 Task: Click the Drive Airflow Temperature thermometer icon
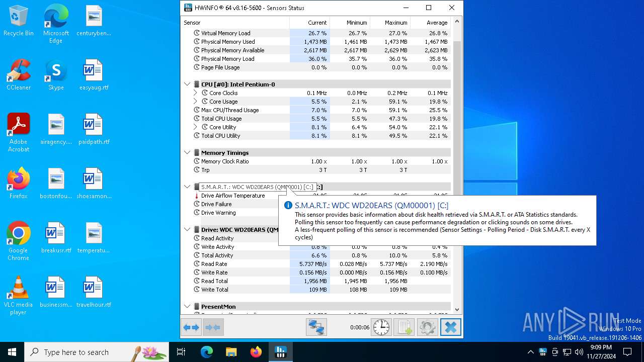coord(197,196)
